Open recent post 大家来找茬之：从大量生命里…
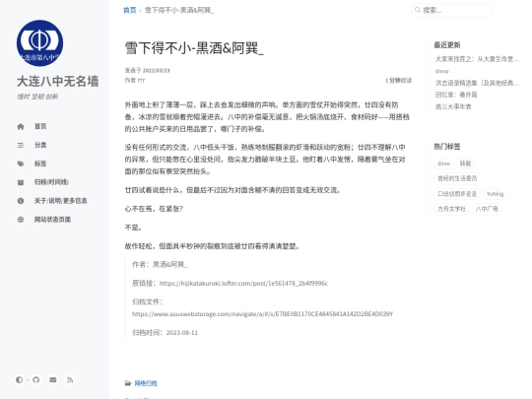The height and width of the screenshot is (399, 532). (x=477, y=59)
